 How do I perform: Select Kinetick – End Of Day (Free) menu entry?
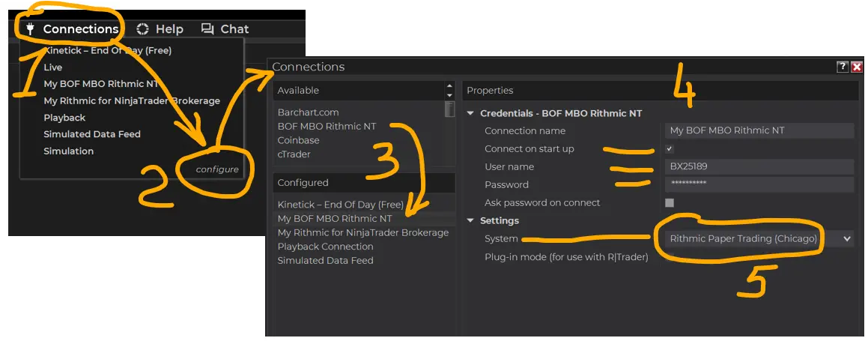pyautogui.click(x=107, y=50)
